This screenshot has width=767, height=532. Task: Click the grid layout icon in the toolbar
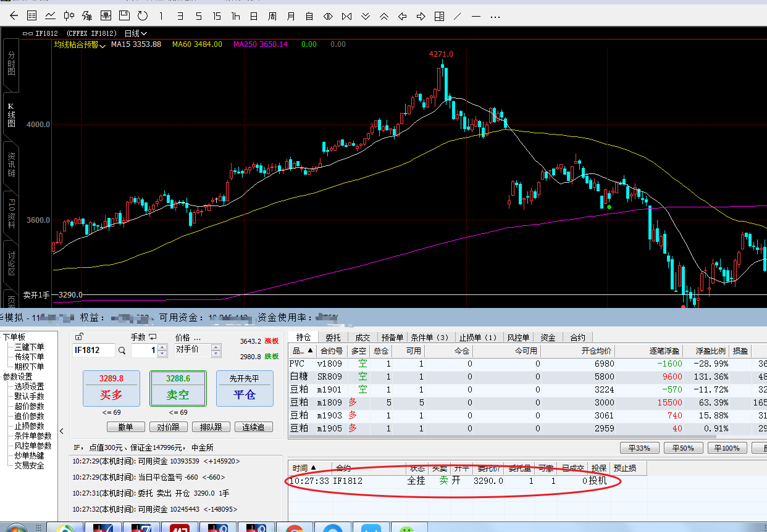(x=439, y=15)
